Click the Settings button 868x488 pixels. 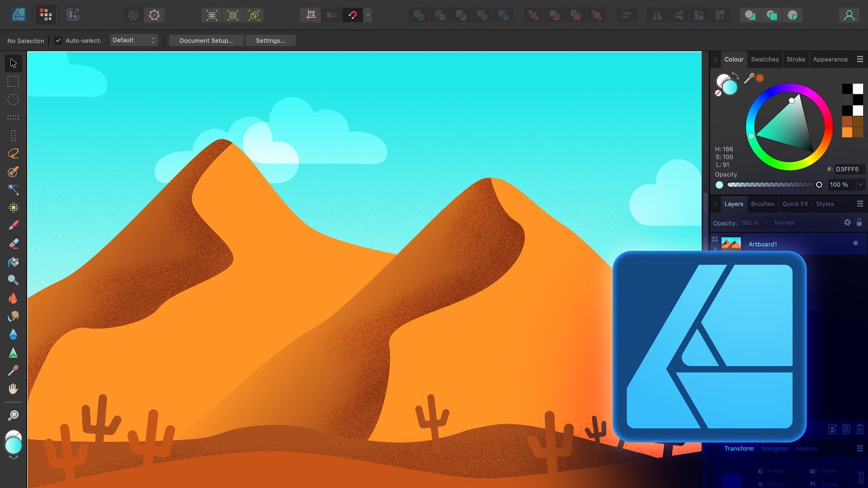(x=270, y=41)
